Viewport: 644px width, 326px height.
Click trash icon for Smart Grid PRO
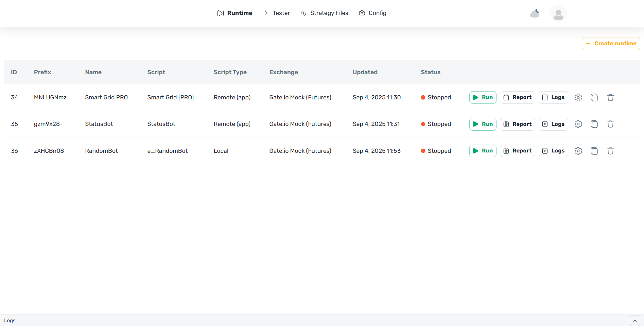tap(610, 97)
